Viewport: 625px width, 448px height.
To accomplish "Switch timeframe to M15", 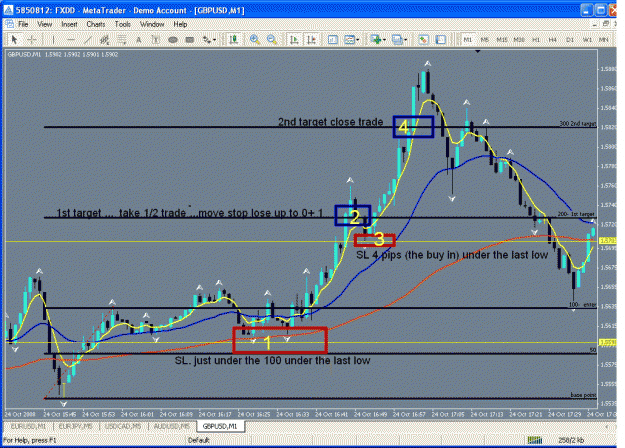I will (502, 39).
